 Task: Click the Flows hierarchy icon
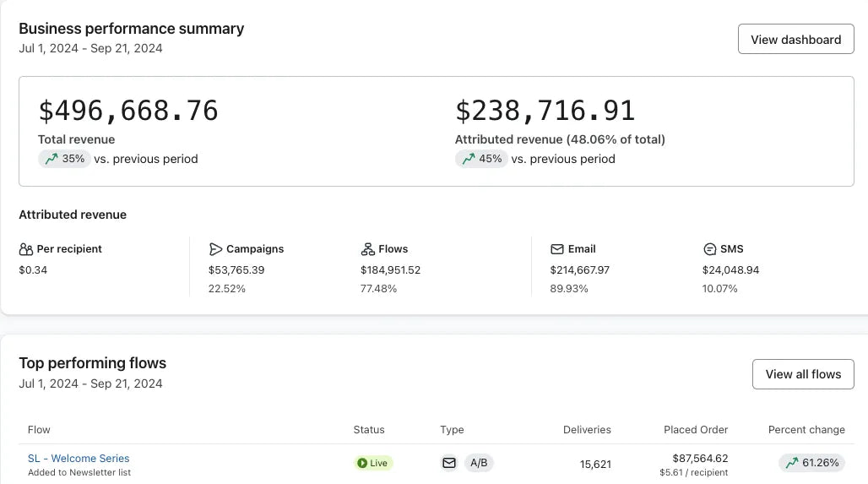click(x=367, y=249)
